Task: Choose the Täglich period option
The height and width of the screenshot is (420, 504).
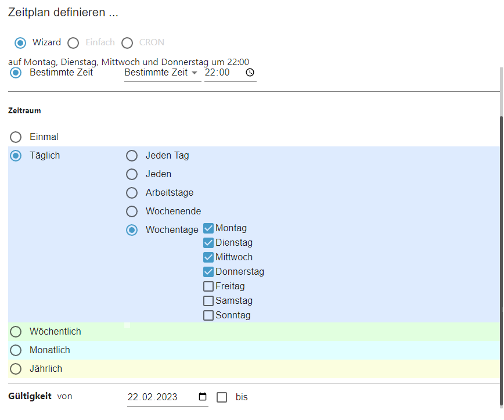Action: (x=16, y=156)
